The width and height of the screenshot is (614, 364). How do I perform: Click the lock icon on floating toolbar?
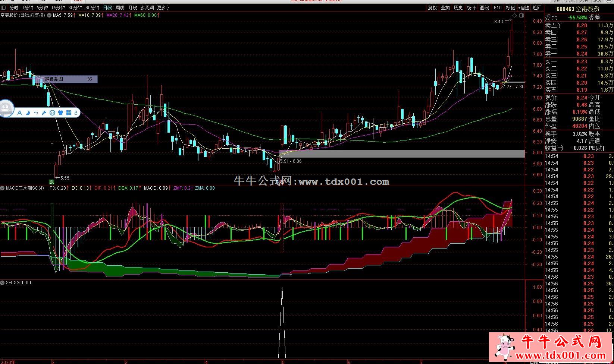tap(76, 113)
